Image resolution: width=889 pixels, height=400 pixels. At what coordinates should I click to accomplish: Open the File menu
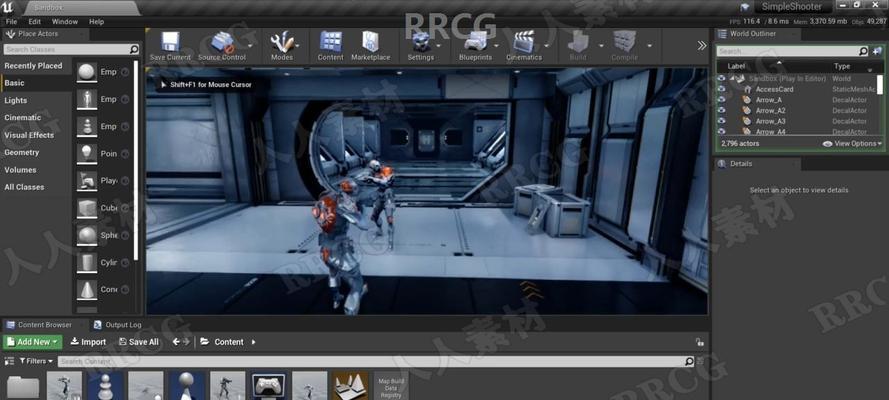(11, 22)
